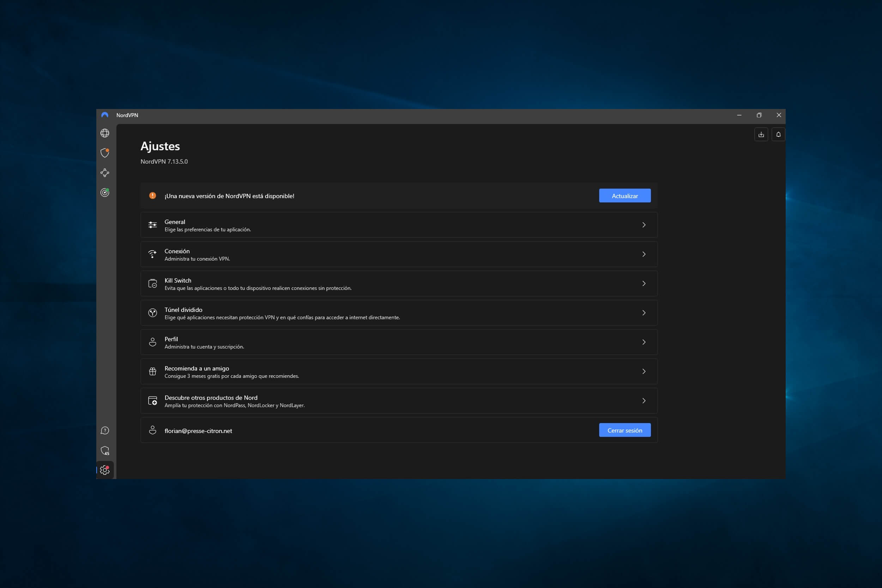Click the 'Evita que las aplicaciones' description text

click(258, 289)
